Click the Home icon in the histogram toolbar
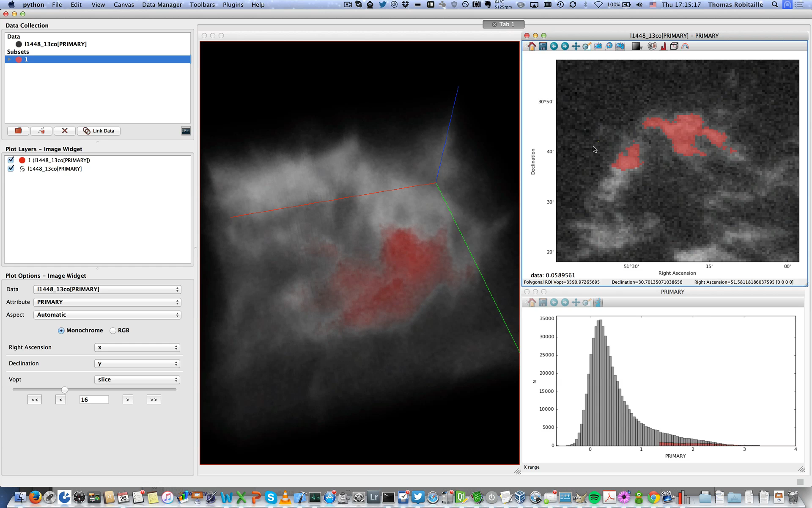Image resolution: width=812 pixels, height=508 pixels. coord(532,302)
